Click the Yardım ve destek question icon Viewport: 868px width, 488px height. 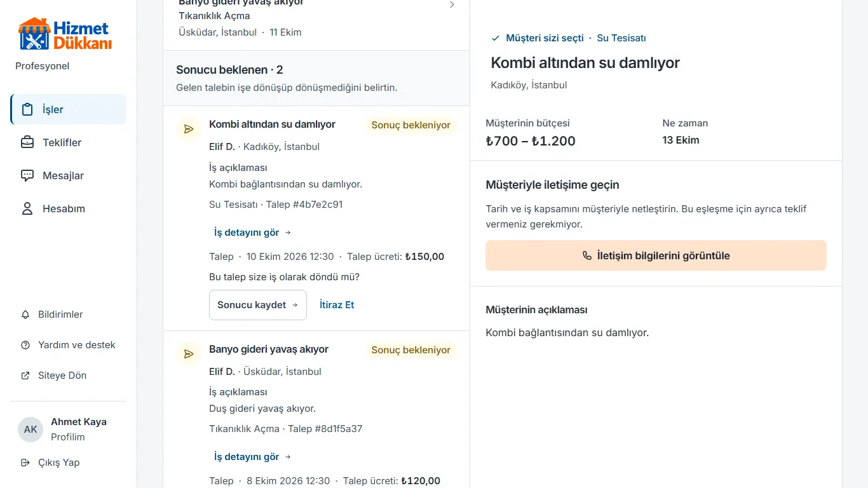(x=25, y=345)
